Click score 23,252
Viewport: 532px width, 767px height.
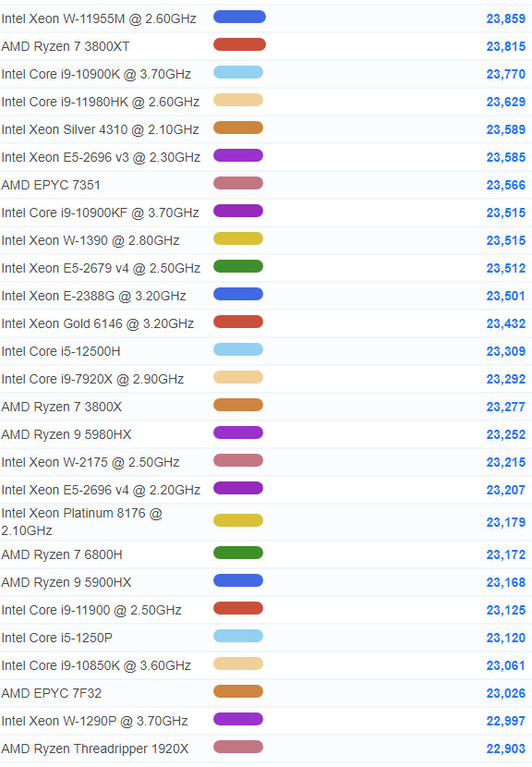505,434
